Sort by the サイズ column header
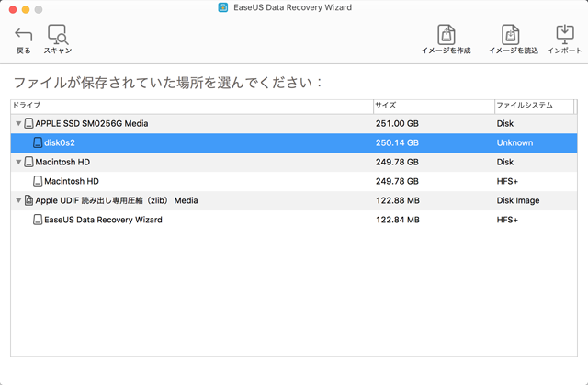 [434, 106]
